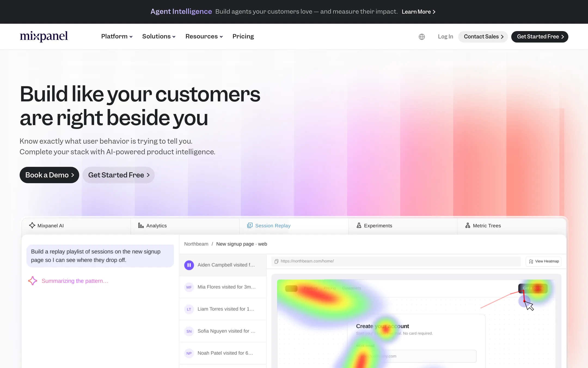Click the Experiments flask icon
The width and height of the screenshot is (588, 368).
pyautogui.click(x=359, y=225)
